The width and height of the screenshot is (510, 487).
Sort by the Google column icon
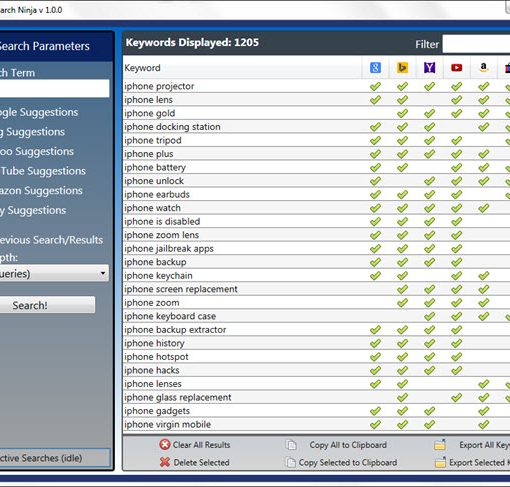375,68
